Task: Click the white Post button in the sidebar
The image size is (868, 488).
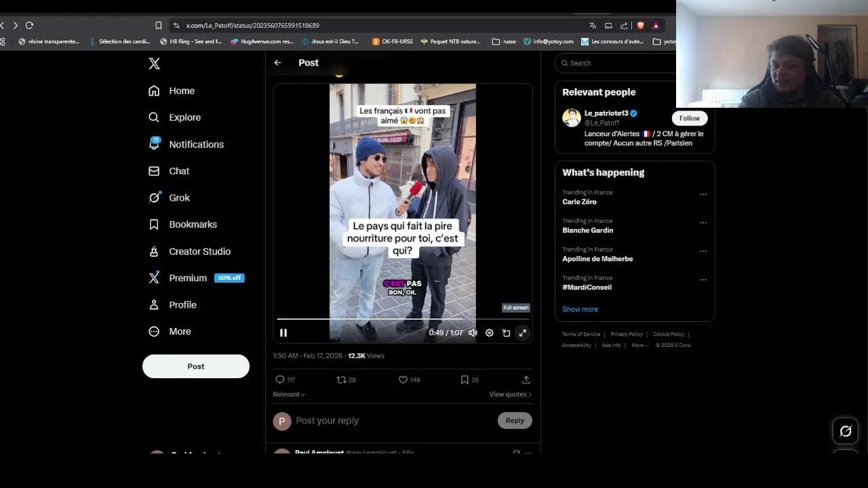Action: [196, 366]
